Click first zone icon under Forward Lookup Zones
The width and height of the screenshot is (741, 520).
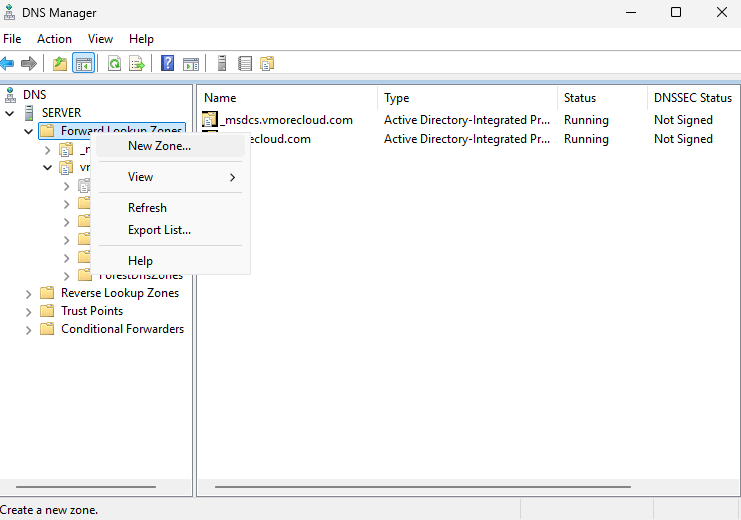click(66, 150)
